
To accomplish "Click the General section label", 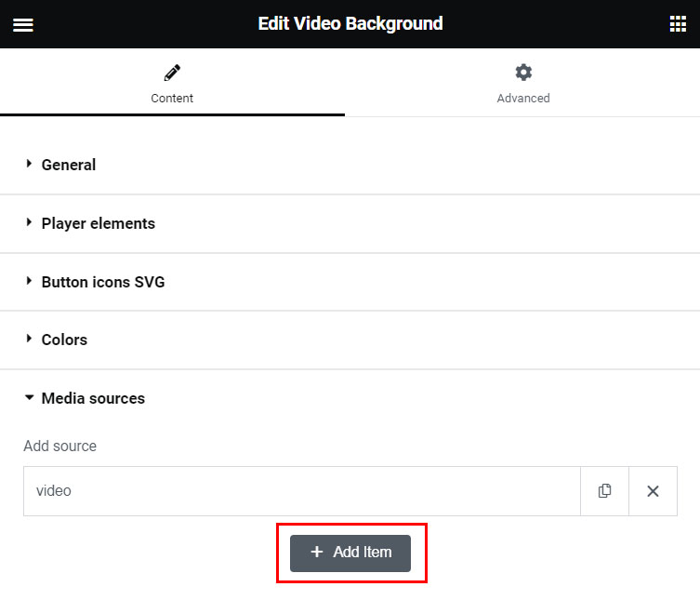I will pos(69,165).
